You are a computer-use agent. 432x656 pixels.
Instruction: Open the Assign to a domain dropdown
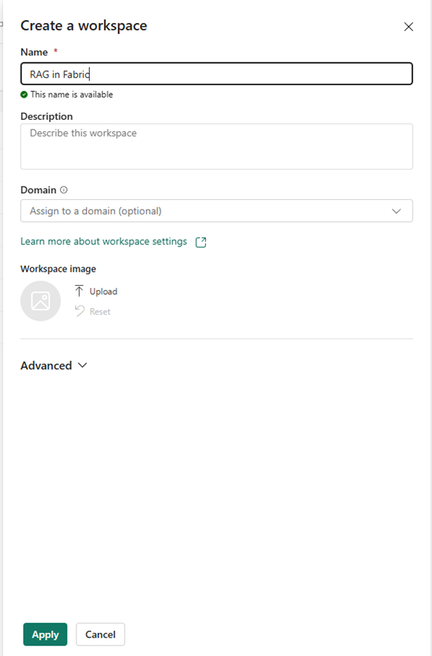point(217,211)
